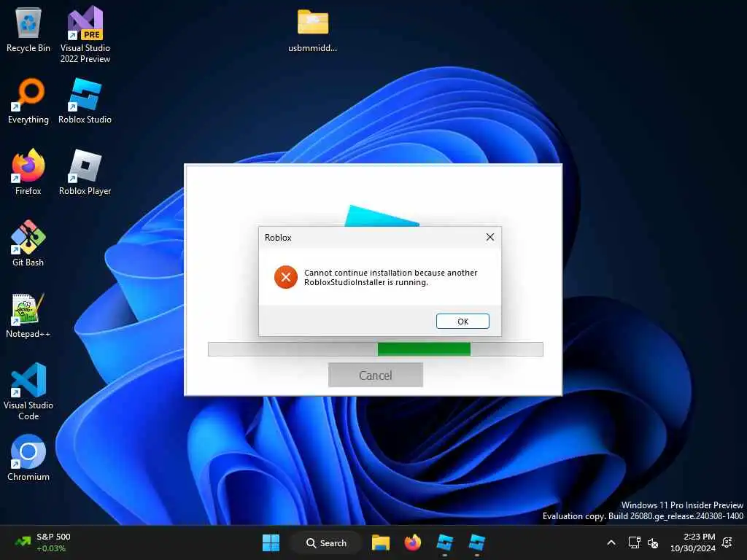
Task: Click OK in the Roblox error dialog
Action: 462,321
